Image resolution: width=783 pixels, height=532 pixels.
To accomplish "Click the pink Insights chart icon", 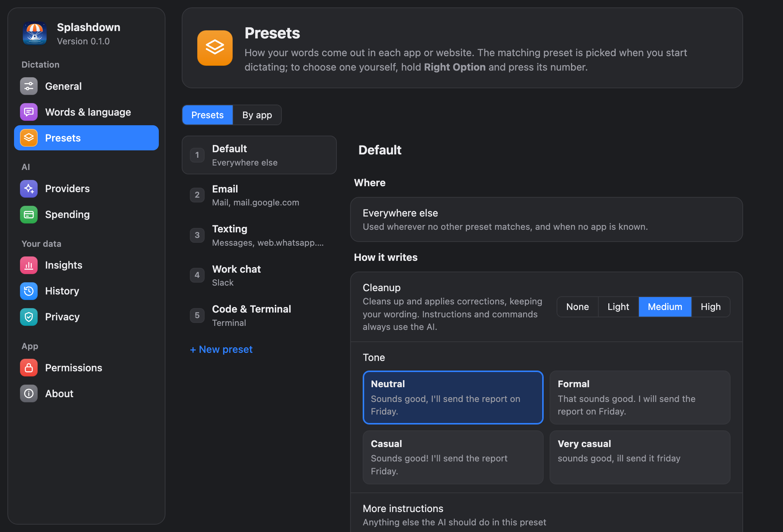I will pyautogui.click(x=29, y=265).
